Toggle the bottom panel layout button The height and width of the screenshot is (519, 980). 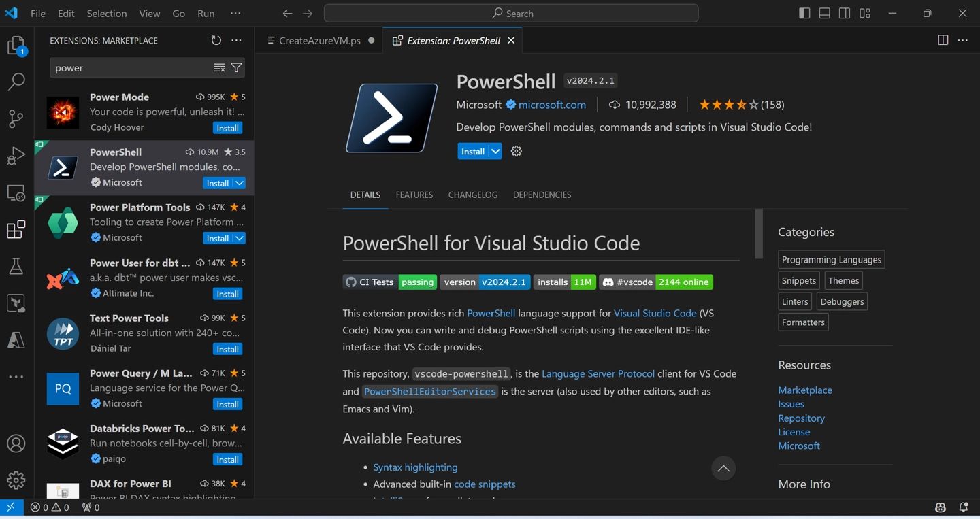coord(824,14)
